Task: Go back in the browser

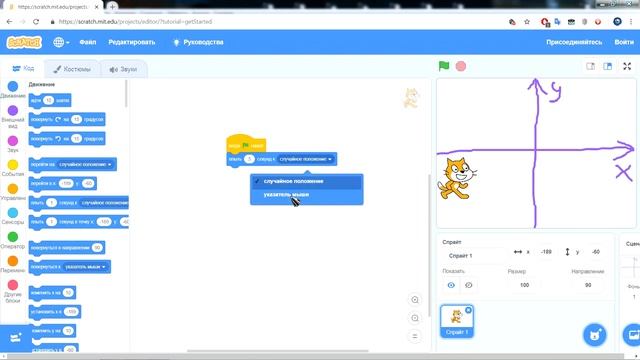Action: [9, 22]
